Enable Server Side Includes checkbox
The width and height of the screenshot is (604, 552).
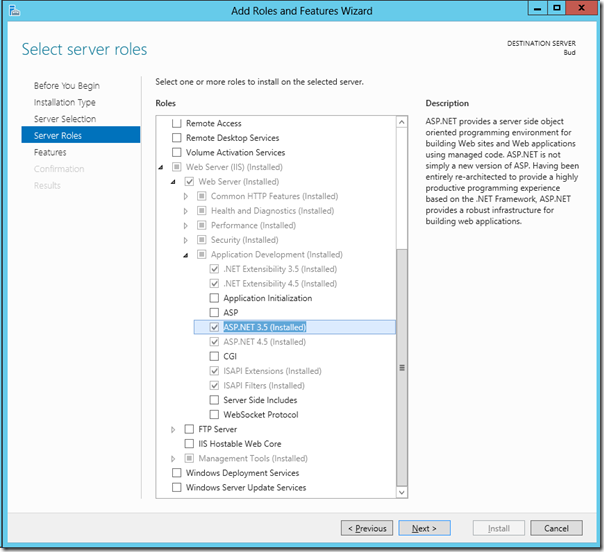214,400
